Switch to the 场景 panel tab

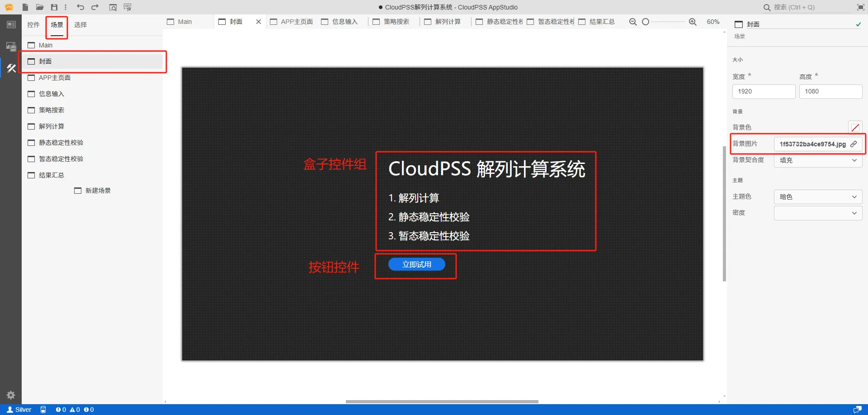[57, 25]
